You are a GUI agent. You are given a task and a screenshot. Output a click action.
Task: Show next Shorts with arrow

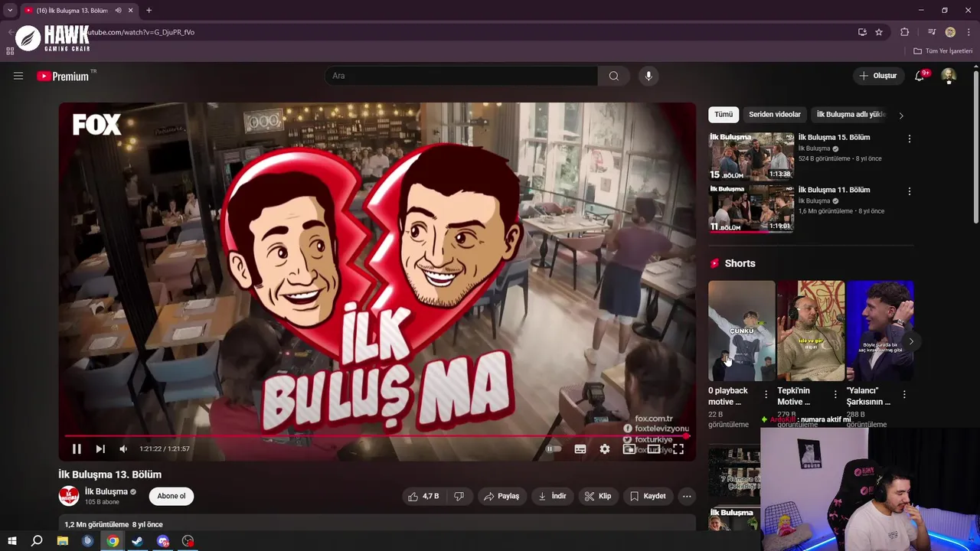910,341
